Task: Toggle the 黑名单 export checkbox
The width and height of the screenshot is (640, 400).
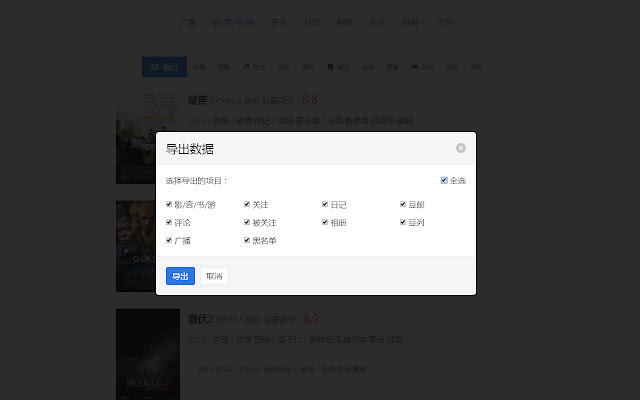Action: tap(247, 240)
